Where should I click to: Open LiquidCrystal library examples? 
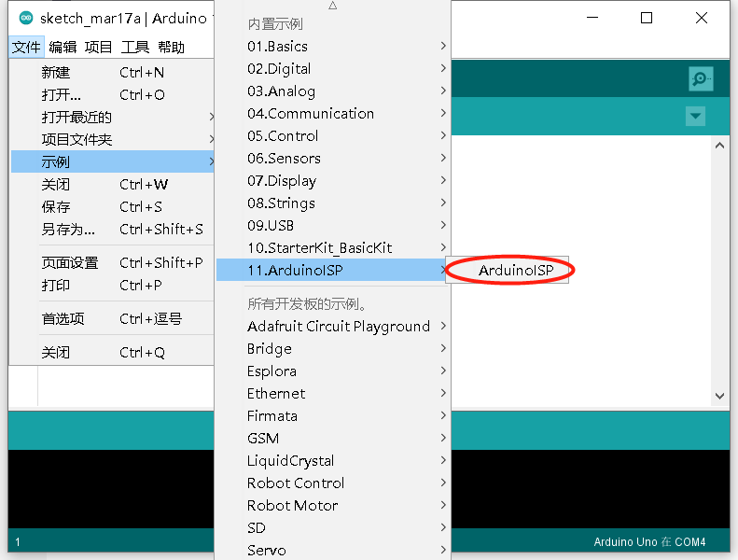tap(333, 460)
